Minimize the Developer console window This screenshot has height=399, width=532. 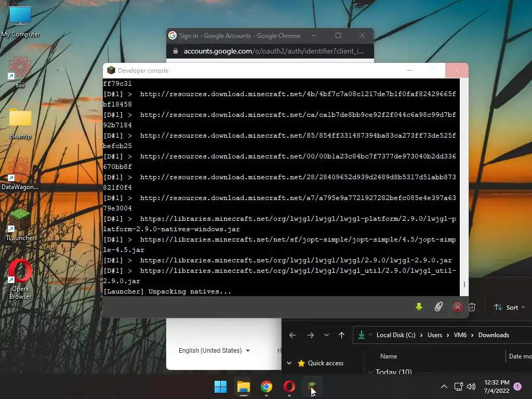coord(409,70)
